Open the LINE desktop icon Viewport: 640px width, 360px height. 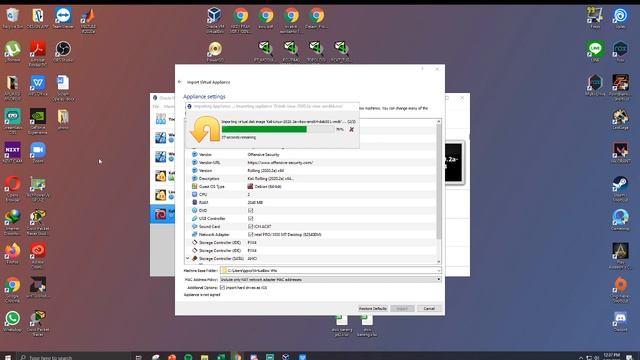(x=595, y=51)
